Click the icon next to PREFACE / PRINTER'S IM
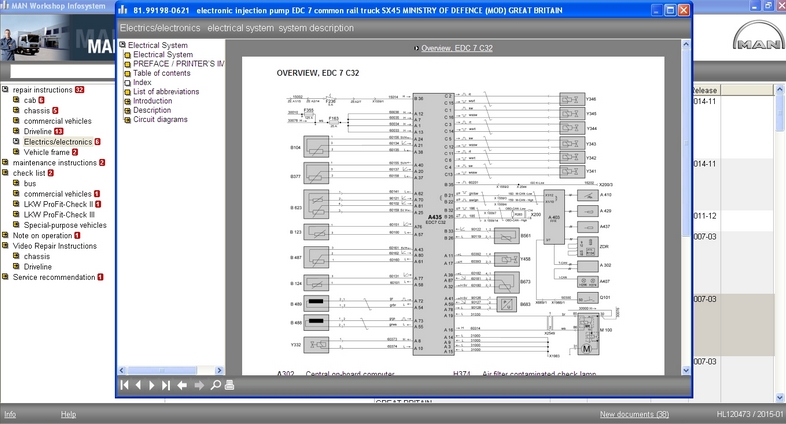This screenshot has width=786, height=424. tap(127, 64)
